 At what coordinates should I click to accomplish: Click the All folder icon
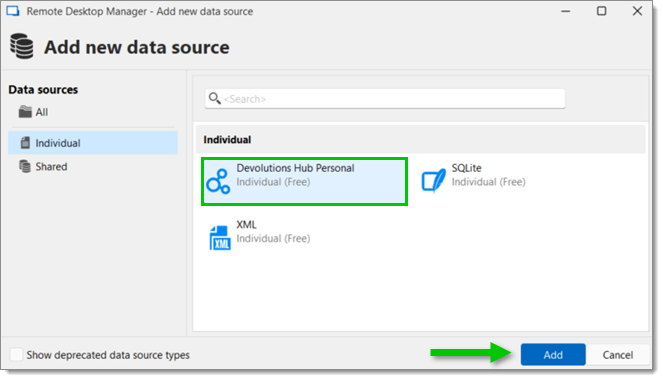[x=25, y=112]
